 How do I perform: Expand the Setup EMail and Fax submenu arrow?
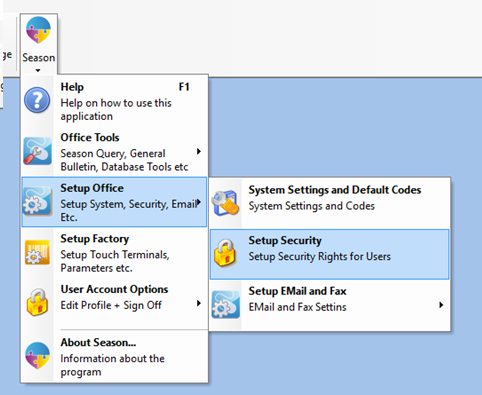pyautogui.click(x=441, y=305)
